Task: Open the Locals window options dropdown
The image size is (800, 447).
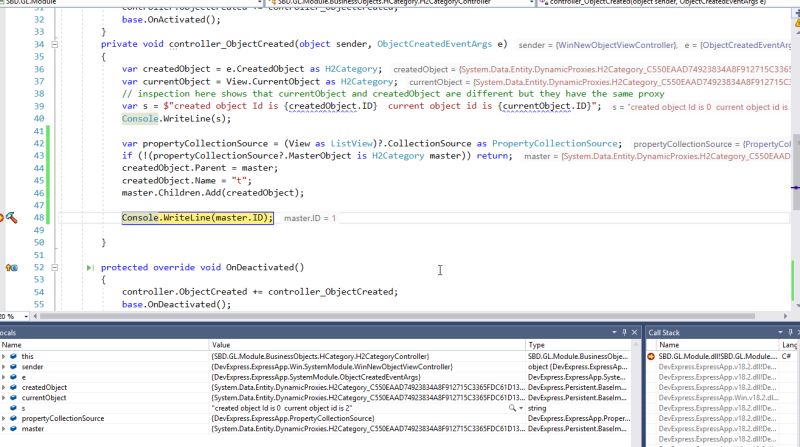Action: 614,332
